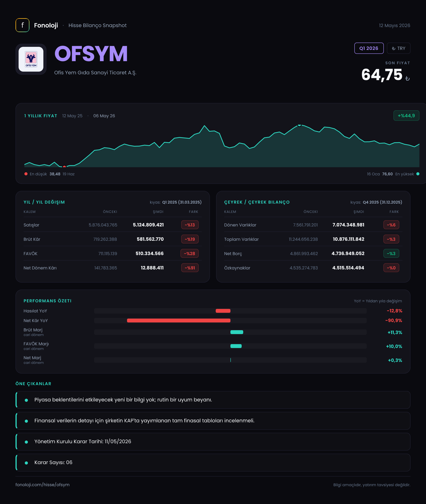
Task: Click the Özkaynaklar -%0 badge
Action: (x=391, y=268)
